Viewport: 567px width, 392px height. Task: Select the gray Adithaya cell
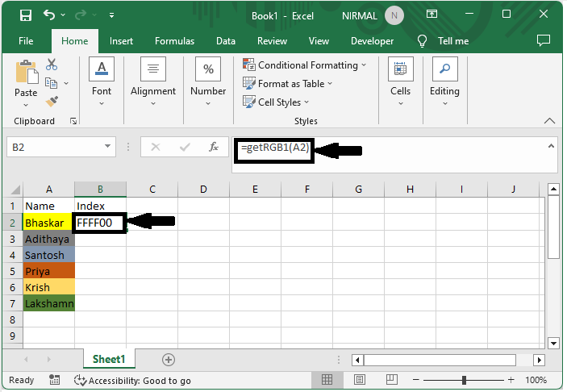pyautogui.click(x=49, y=239)
